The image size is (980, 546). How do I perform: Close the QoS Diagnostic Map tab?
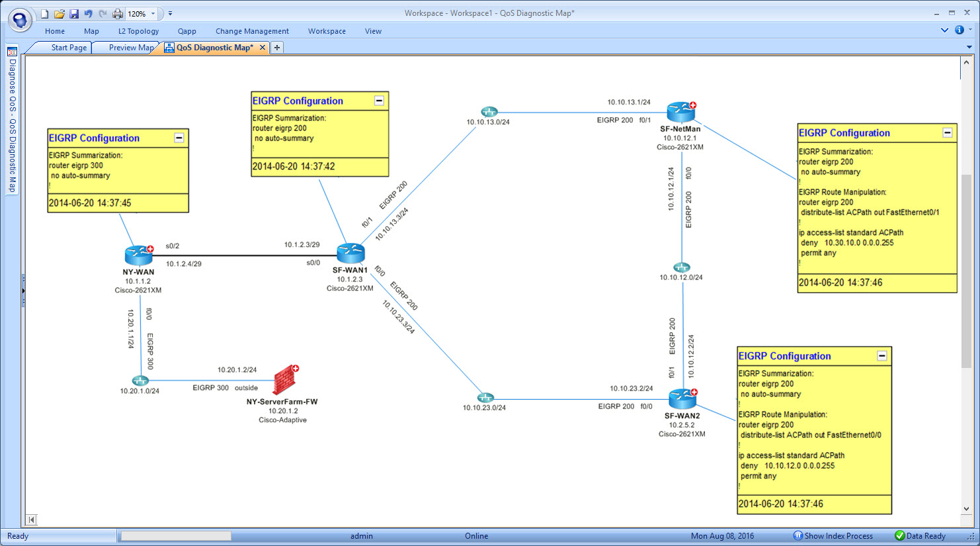coord(263,48)
